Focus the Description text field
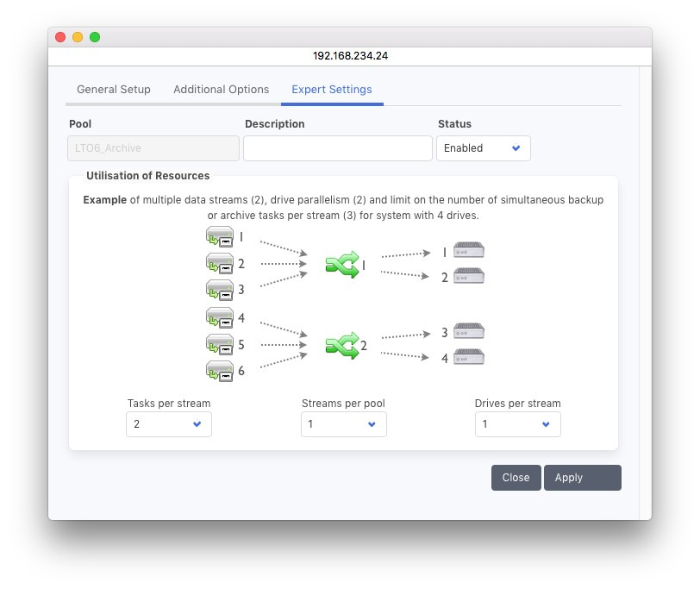Image resolution: width=700 pixels, height=589 pixels. 337,148
